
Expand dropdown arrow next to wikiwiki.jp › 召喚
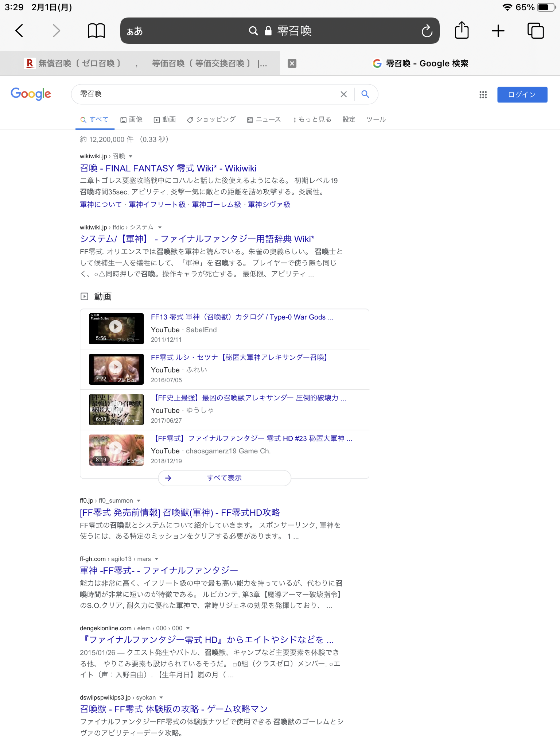point(131,156)
